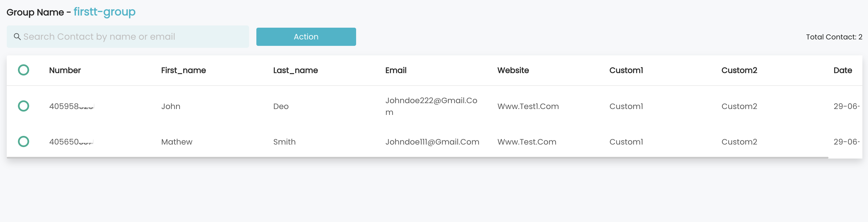868x222 pixels.
Task: Open the Www.Test1.Com website cell
Action: point(528,106)
